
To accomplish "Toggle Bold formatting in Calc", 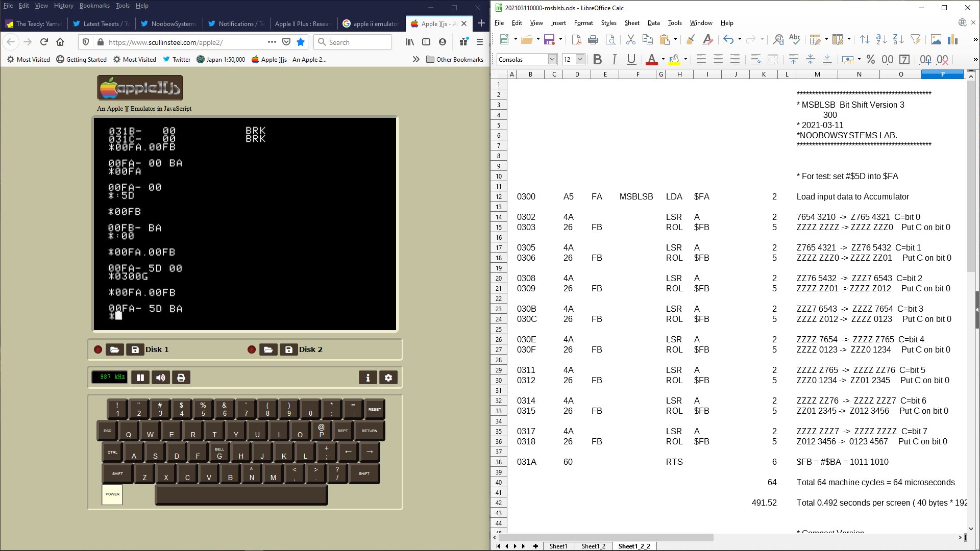I will point(598,60).
